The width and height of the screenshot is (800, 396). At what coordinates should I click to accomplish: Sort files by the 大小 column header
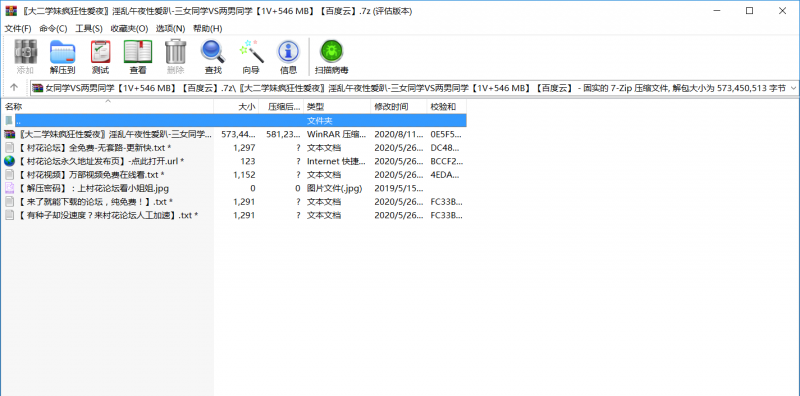point(236,107)
